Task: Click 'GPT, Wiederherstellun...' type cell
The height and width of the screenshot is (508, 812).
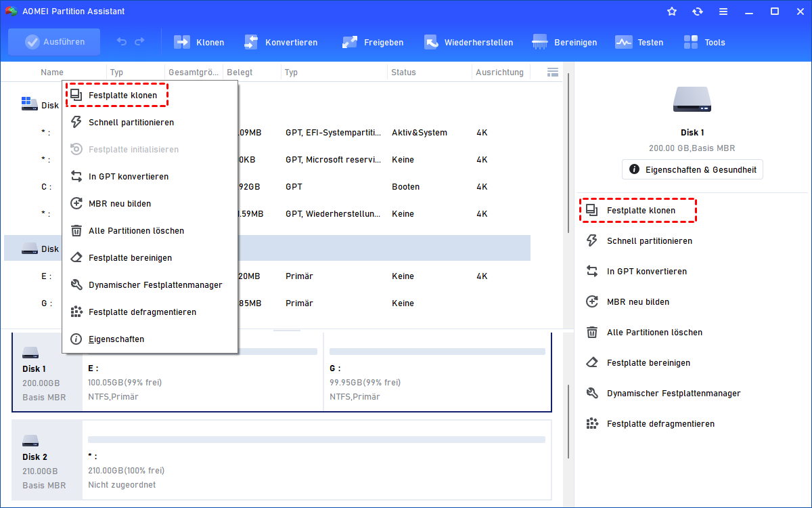Action: point(334,214)
